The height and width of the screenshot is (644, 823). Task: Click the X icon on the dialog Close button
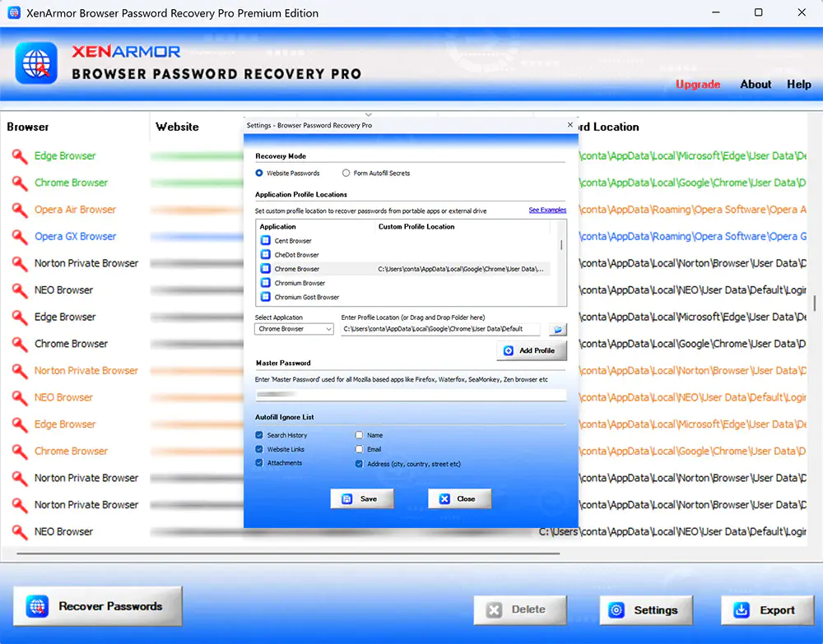444,498
